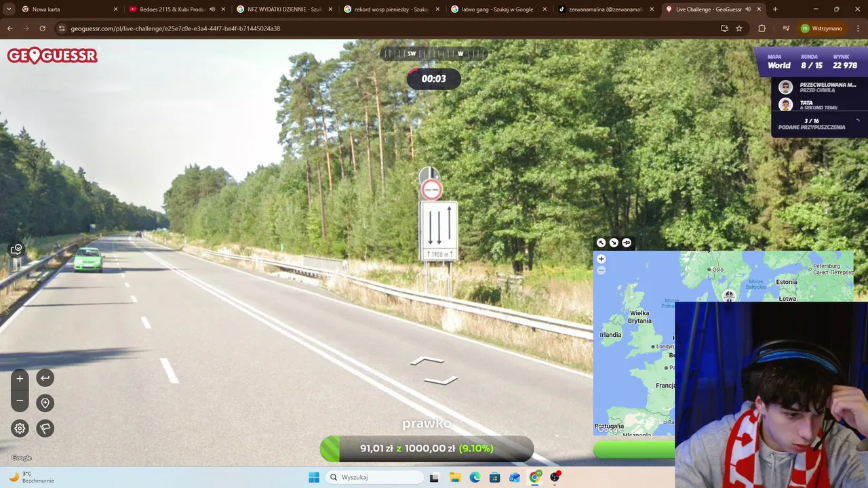Viewport: 868px width, 488px height.
Task: Close the latwo gang tab
Action: point(545,9)
